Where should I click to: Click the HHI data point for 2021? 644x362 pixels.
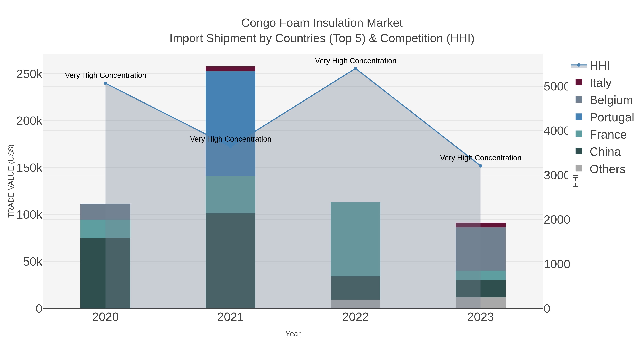tap(231, 147)
